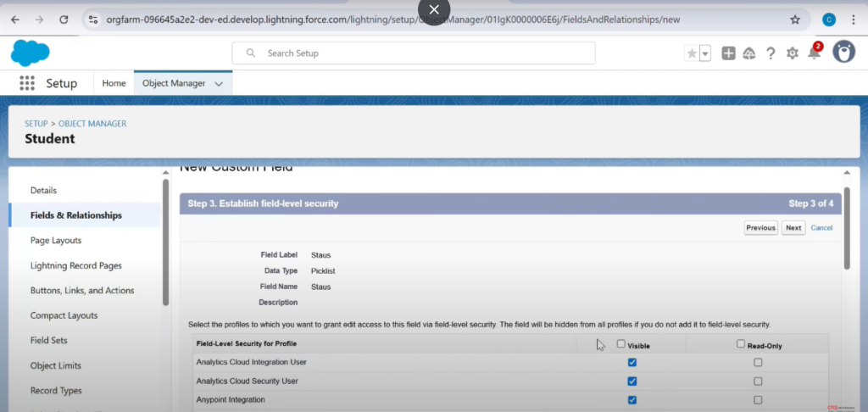Click the Cancel link
868x412 pixels.
[821, 227]
